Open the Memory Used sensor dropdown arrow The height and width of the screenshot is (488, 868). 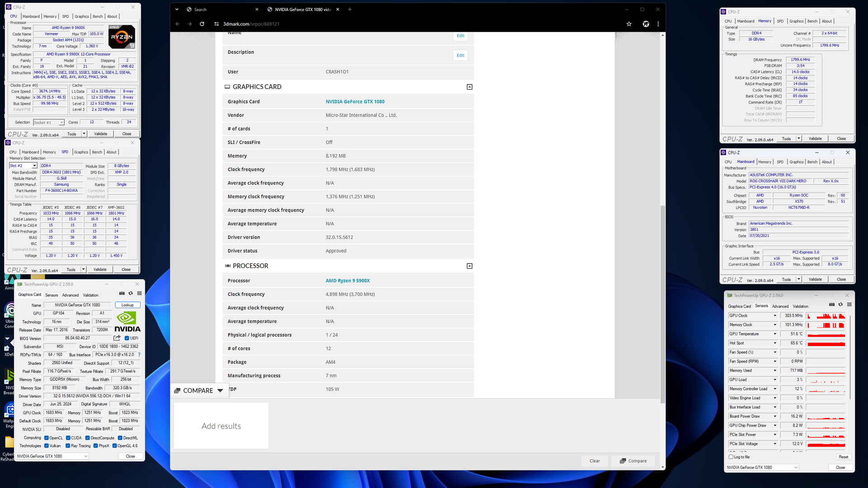tap(775, 371)
